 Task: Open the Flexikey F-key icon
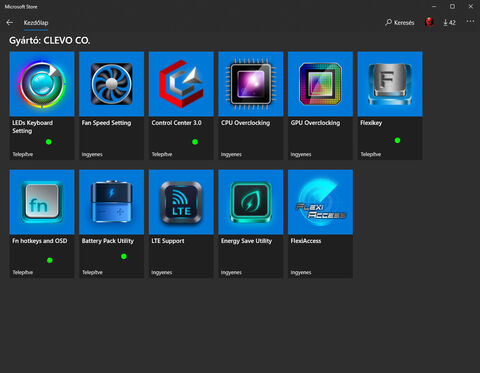pos(390,84)
